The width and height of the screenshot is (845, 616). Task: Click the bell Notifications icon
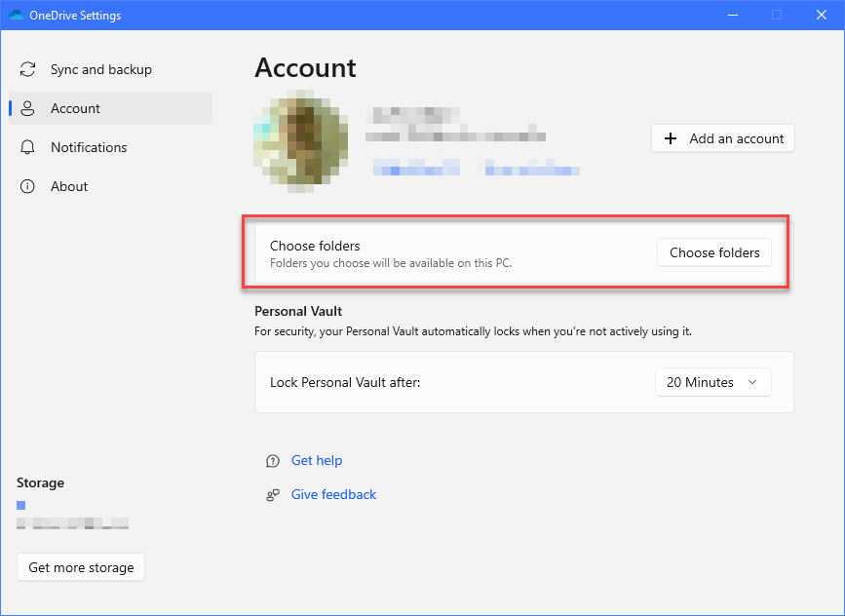click(x=27, y=147)
